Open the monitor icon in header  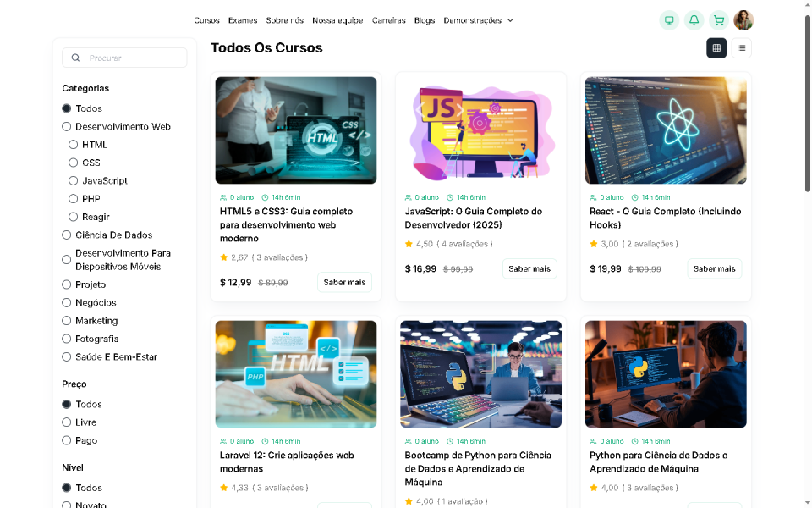pyautogui.click(x=669, y=20)
